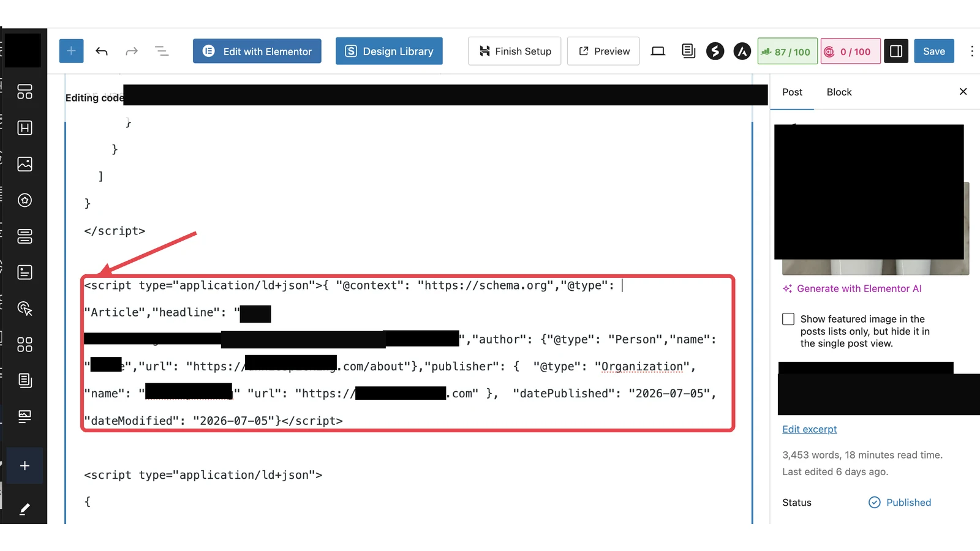Click the Editing code label
The image size is (980, 551).
(x=94, y=98)
